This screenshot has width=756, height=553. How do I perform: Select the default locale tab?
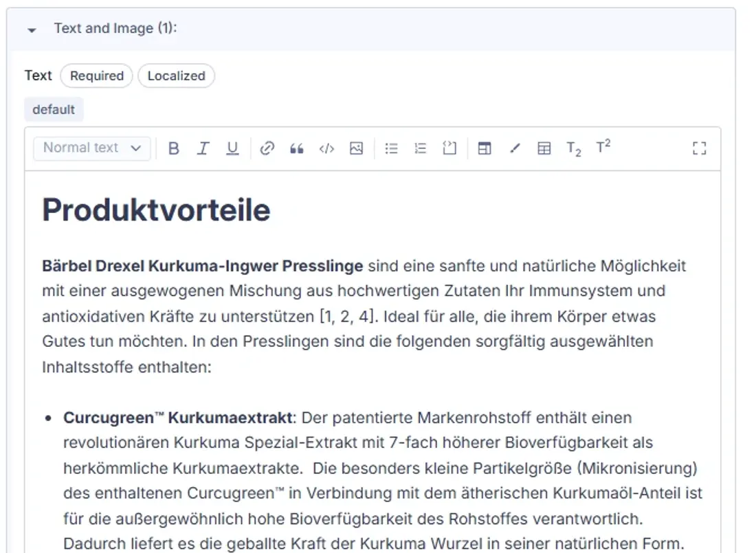click(54, 109)
